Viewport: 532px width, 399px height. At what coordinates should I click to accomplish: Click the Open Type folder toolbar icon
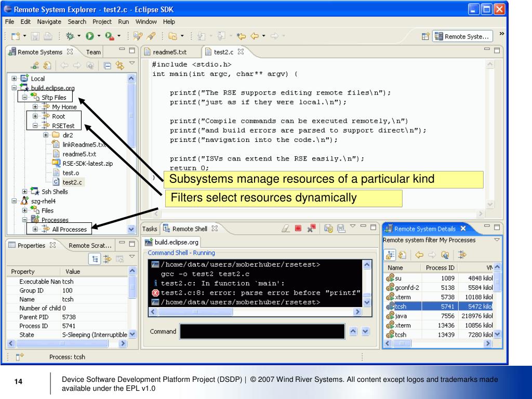[172, 36]
